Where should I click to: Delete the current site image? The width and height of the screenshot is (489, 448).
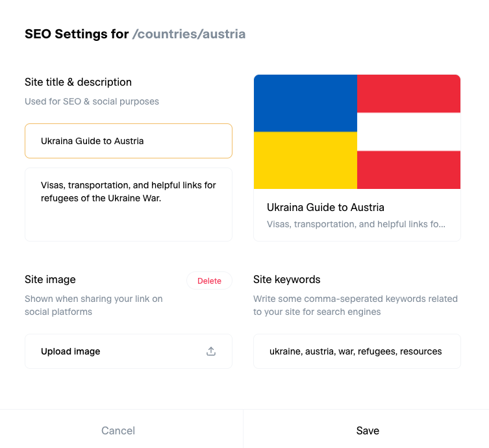click(209, 280)
